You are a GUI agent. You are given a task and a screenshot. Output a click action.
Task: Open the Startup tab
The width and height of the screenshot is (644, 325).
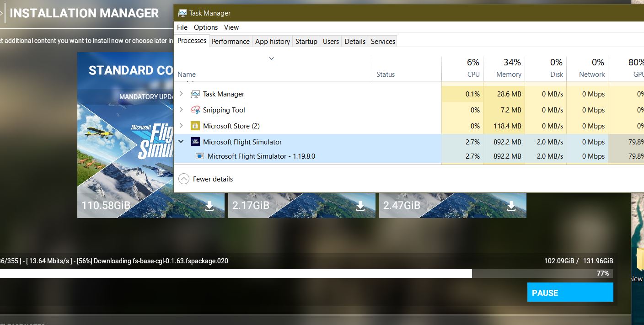pos(306,41)
